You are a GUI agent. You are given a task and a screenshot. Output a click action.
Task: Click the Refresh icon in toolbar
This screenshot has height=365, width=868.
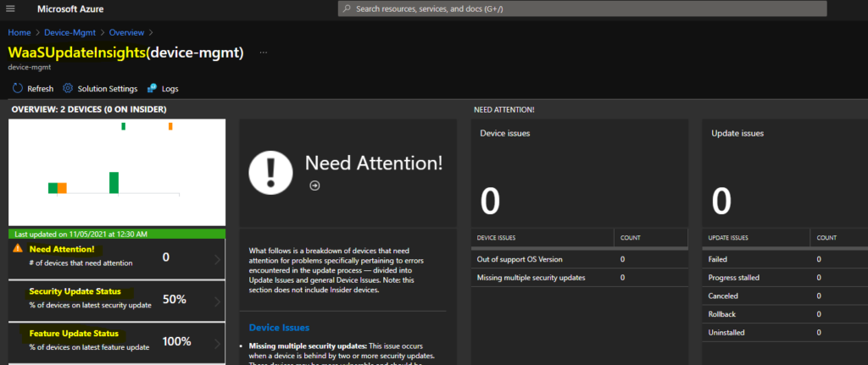pyautogui.click(x=17, y=88)
